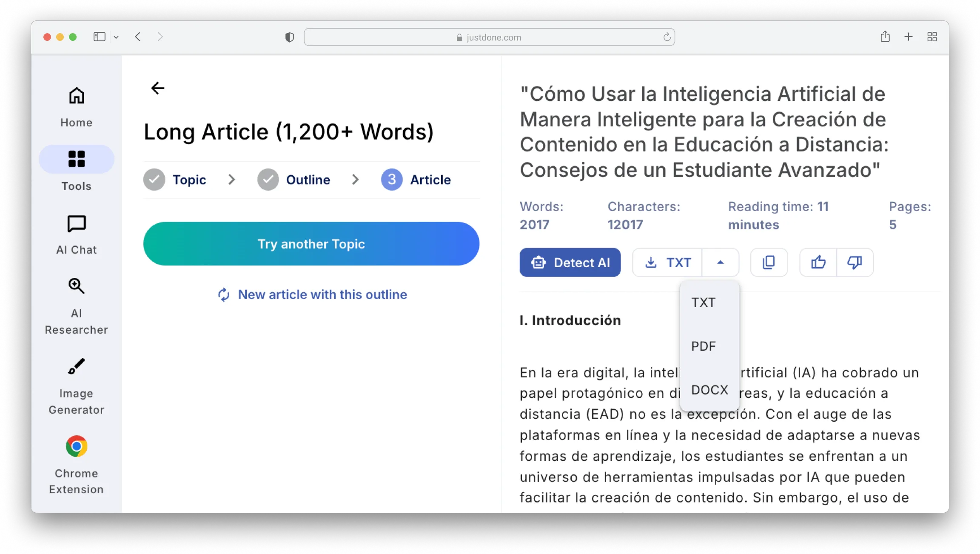Click Try another Topic button
This screenshot has height=554, width=980.
coord(311,244)
